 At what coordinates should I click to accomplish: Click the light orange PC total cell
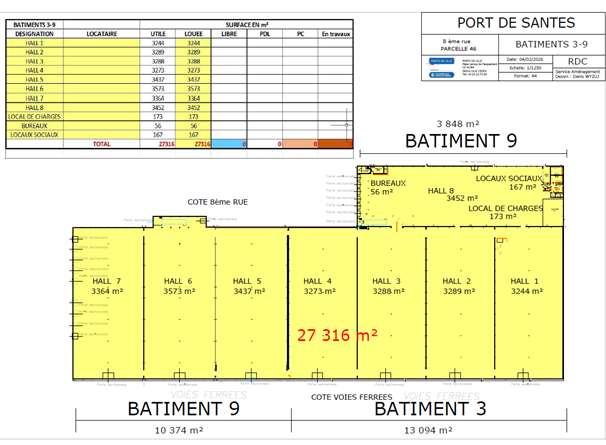point(301,144)
